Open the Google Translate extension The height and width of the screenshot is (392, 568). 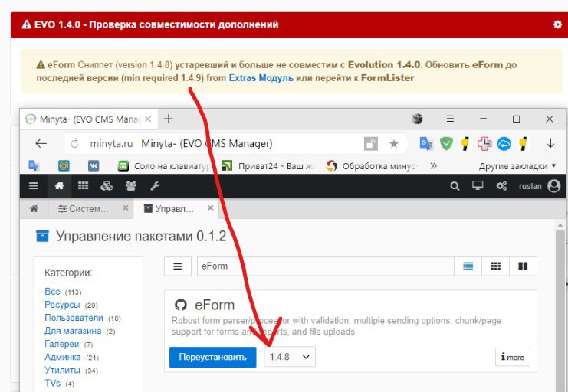pos(426,144)
